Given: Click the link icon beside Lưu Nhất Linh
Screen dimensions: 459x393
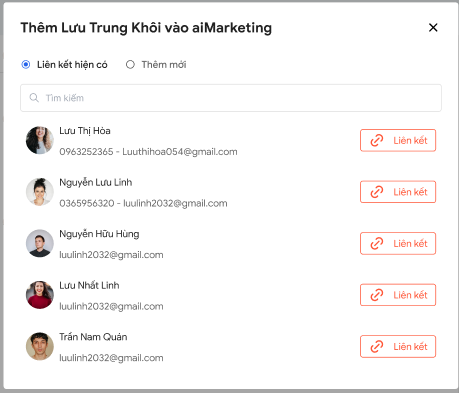Looking at the screenshot, I should [x=377, y=295].
